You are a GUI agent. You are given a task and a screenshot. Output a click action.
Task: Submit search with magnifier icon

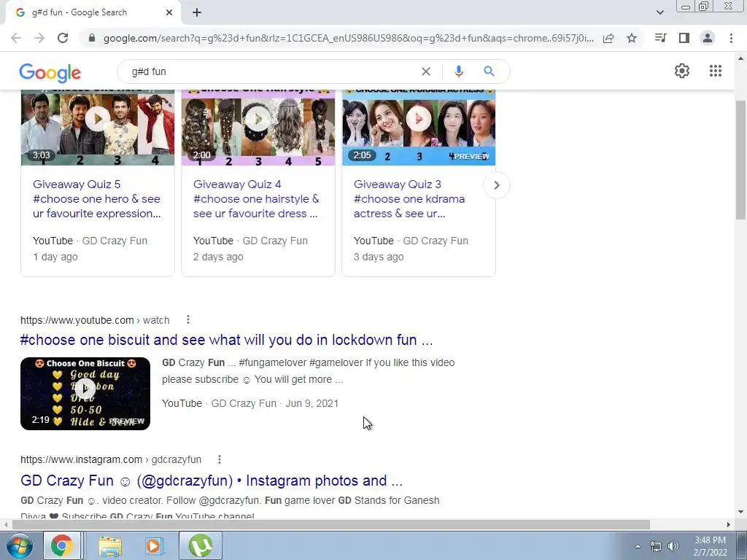[489, 71]
